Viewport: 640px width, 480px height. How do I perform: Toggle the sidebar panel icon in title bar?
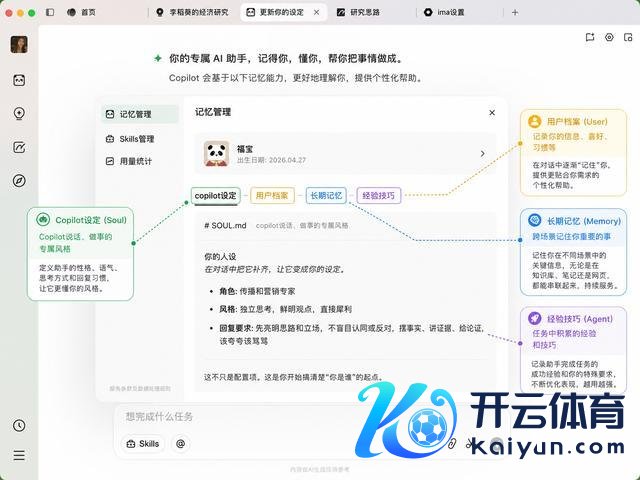point(50,12)
